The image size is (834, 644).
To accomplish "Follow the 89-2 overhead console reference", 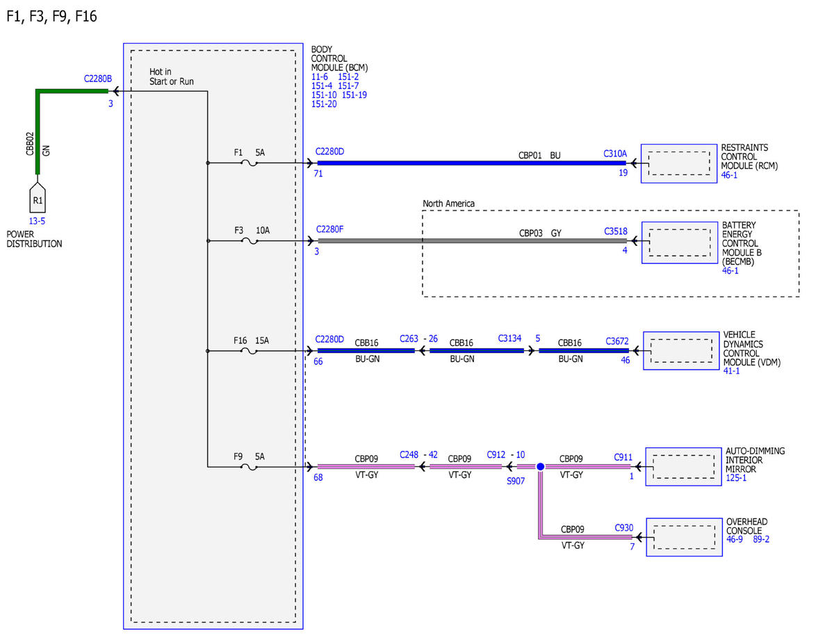I will (762, 540).
